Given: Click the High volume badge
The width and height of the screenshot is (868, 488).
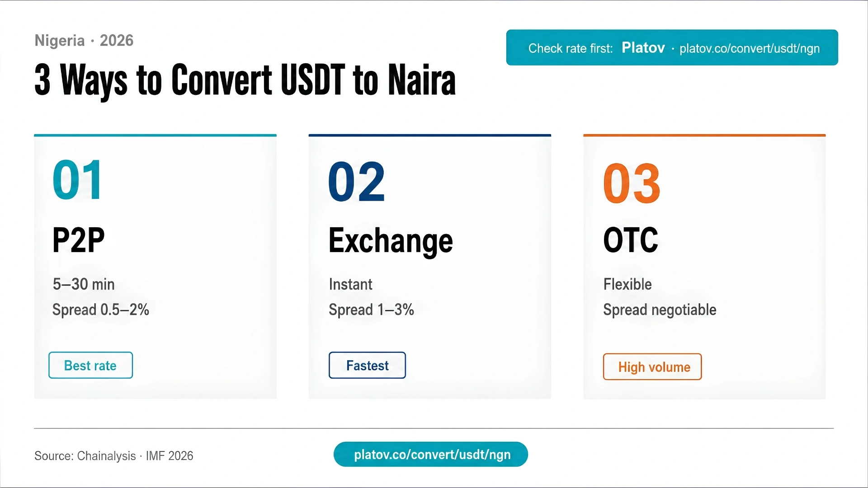Looking at the screenshot, I should (652, 367).
